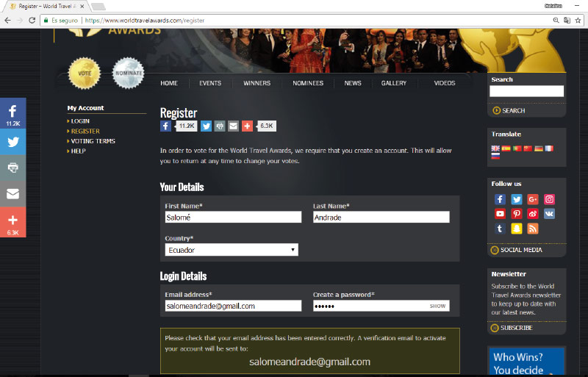Focus the Email address field
Image resolution: width=588 pixels, height=377 pixels.
point(233,306)
